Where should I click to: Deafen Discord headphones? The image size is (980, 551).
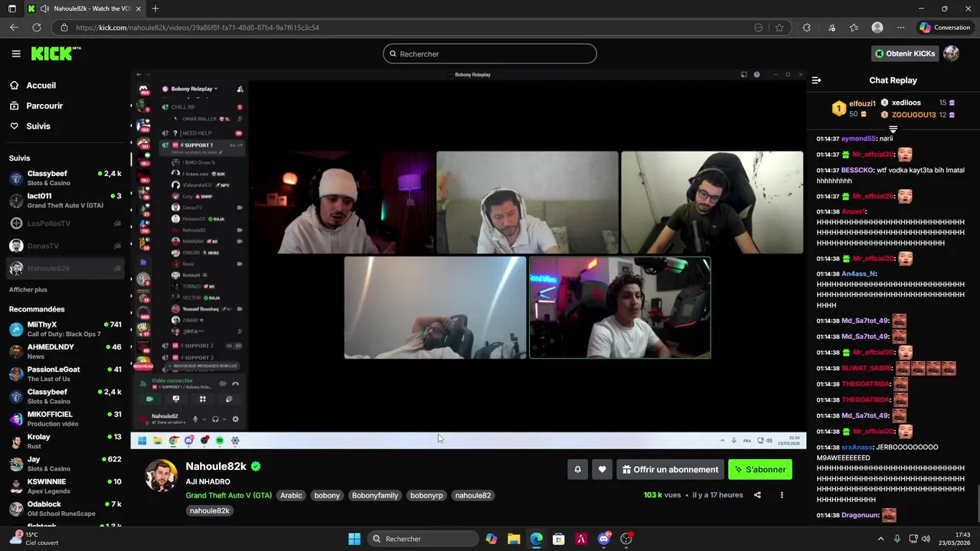(x=215, y=419)
